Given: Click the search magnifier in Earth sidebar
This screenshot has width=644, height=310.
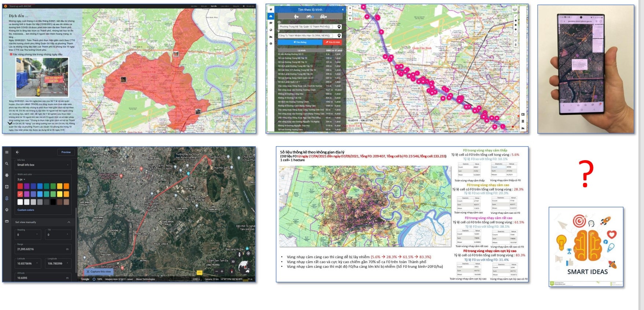Looking at the screenshot, I should point(7,164).
